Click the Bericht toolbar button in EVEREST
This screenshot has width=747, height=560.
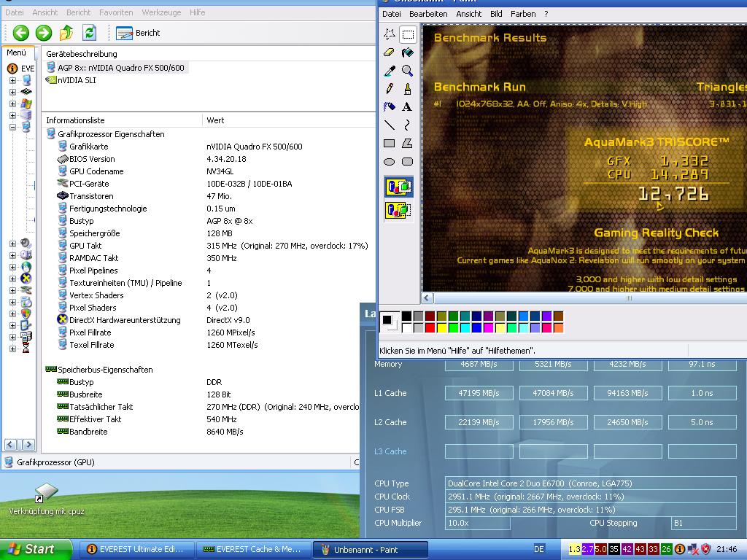point(138,33)
